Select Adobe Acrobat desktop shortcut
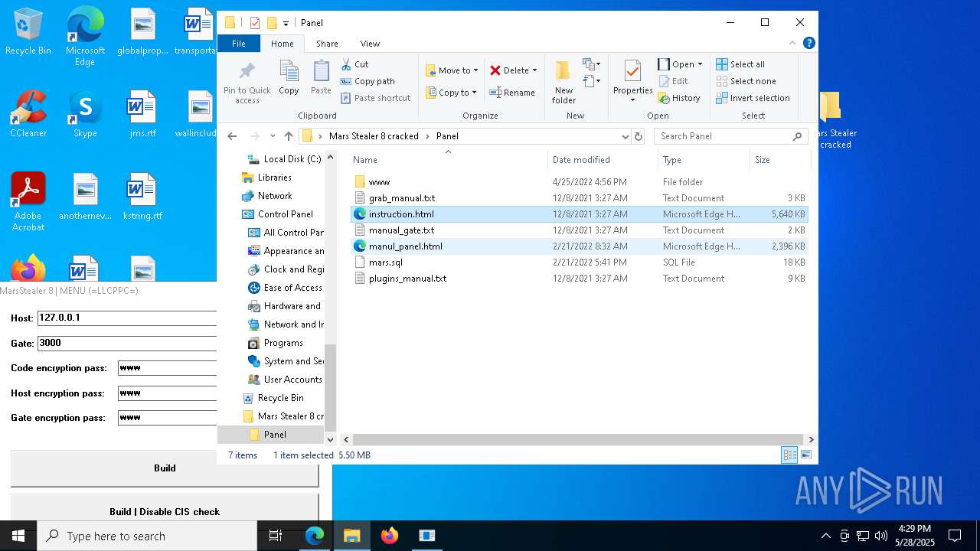This screenshot has width=980, height=551. coord(28,201)
